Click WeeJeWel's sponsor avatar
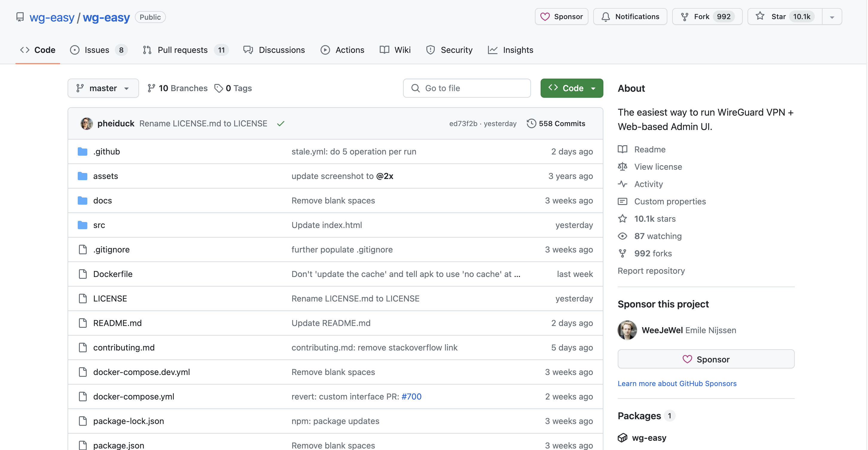This screenshot has height=450, width=868. click(627, 330)
